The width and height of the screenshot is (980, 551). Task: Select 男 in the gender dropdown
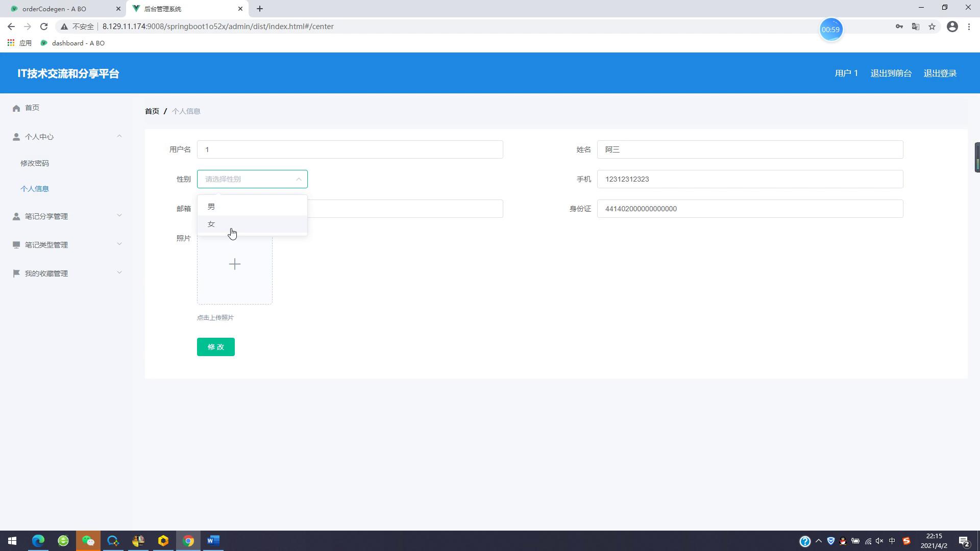coord(211,207)
